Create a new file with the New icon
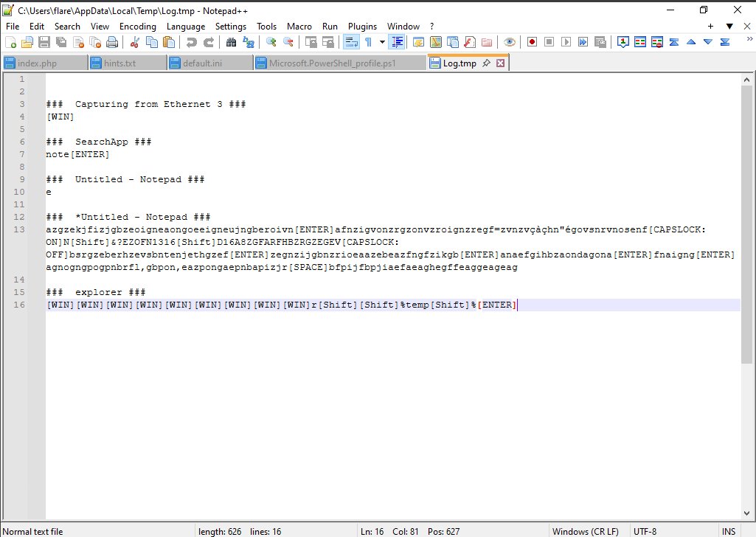Image resolution: width=756 pixels, height=537 pixels. (x=10, y=42)
